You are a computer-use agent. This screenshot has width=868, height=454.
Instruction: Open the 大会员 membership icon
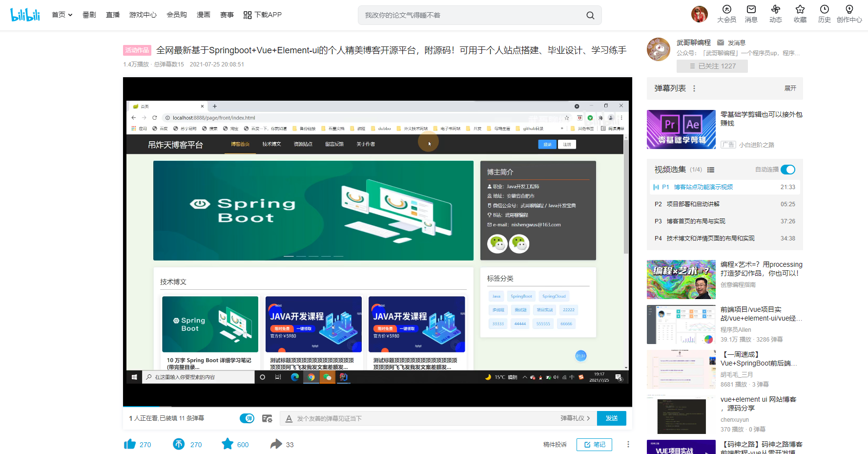pos(726,14)
